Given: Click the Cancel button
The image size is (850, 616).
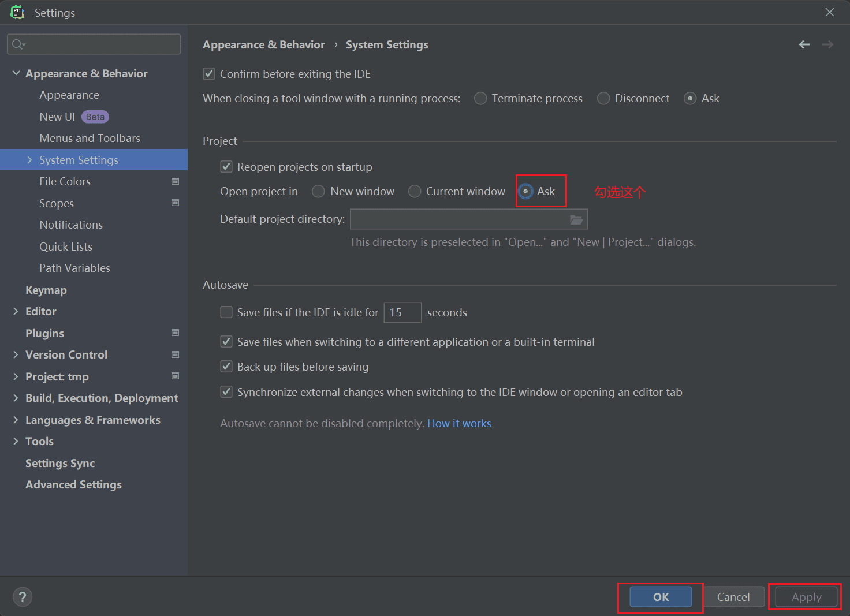Looking at the screenshot, I should point(733,597).
